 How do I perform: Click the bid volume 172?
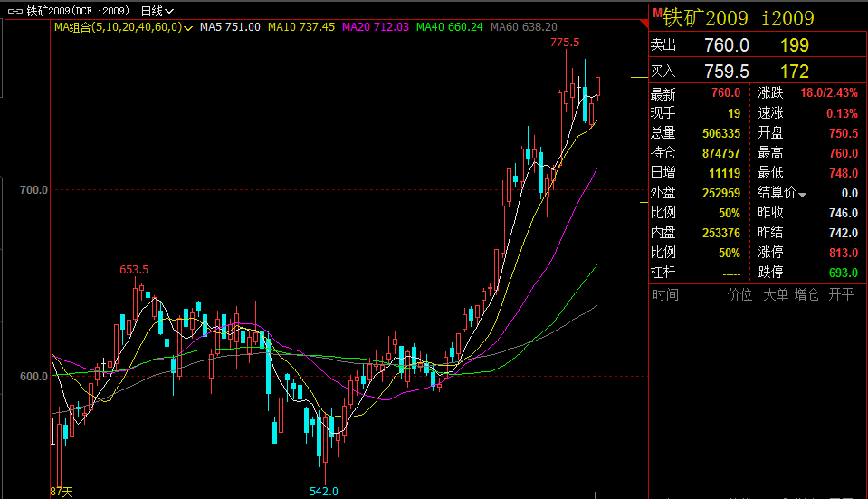coord(795,72)
